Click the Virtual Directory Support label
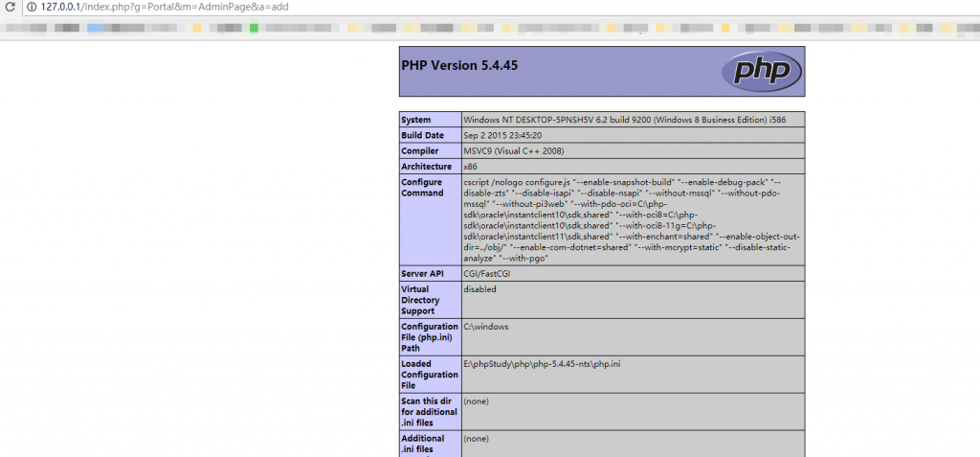 coord(423,299)
